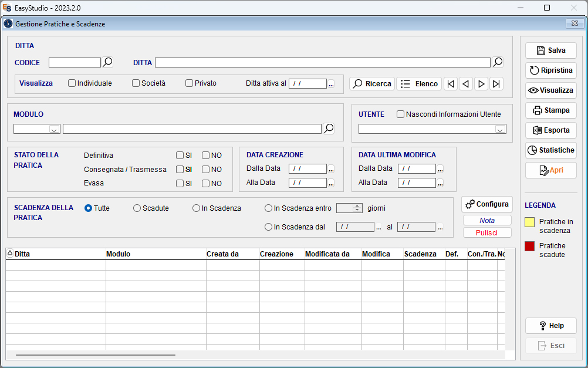The height and width of the screenshot is (368, 588).
Task: Click the giorni number stepper
Action: click(x=357, y=208)
